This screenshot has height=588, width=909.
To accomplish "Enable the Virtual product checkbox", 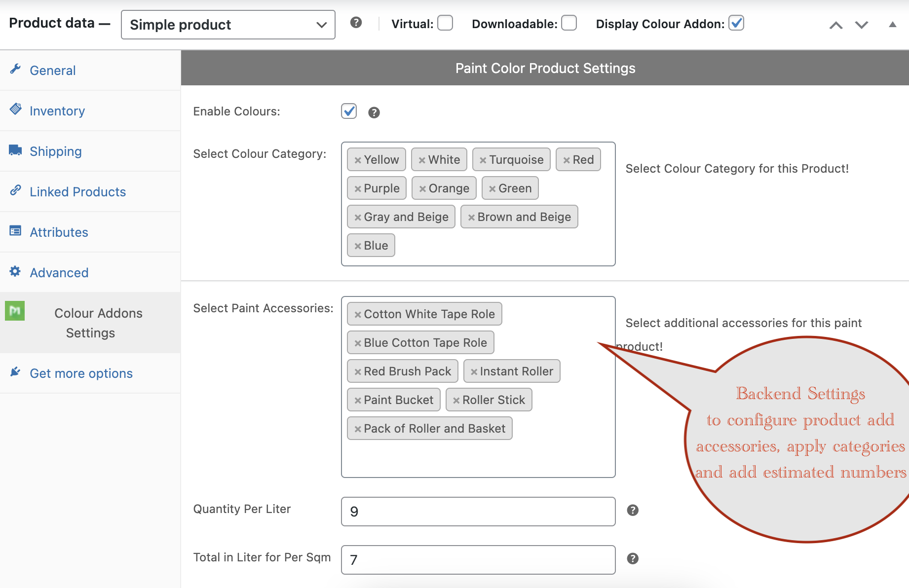I will point(445,23).
